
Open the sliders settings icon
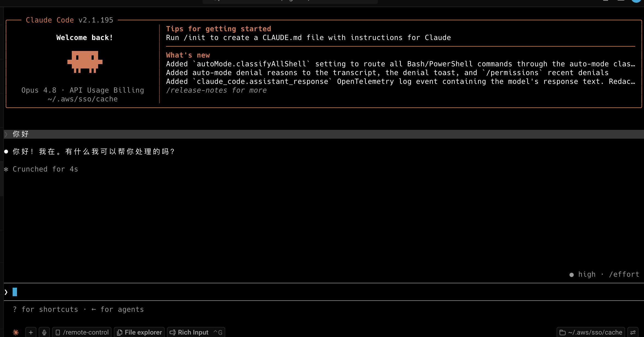tap(633, 332)
